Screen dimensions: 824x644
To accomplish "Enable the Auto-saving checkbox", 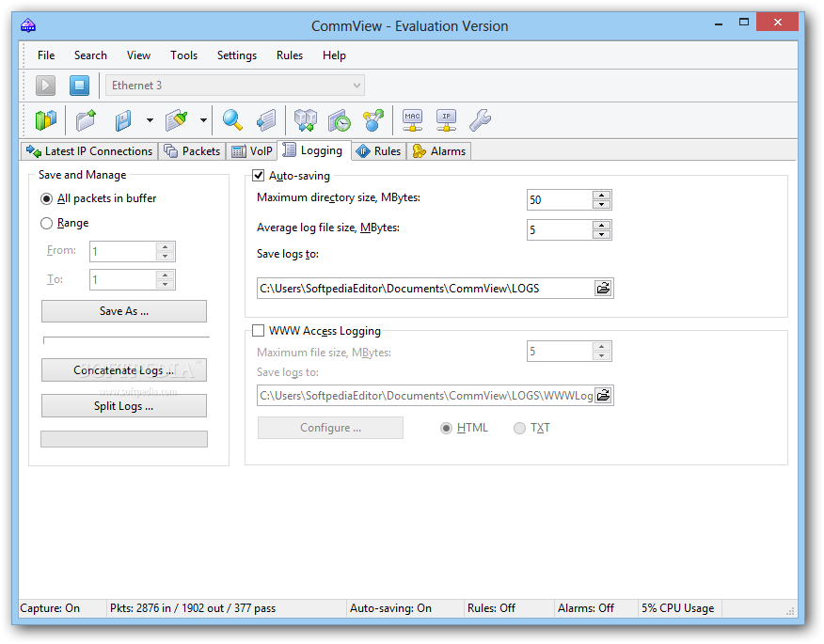I will pos(258,176).
